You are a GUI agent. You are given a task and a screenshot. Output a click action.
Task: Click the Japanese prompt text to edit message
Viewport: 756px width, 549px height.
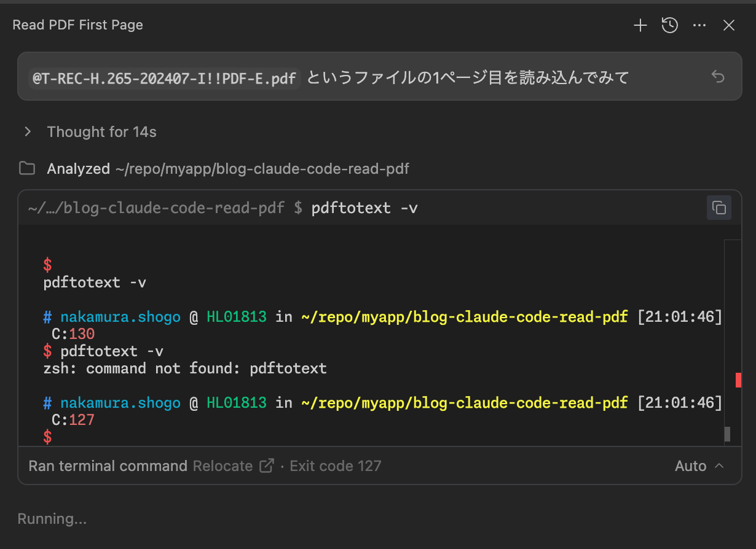point(467,78)
